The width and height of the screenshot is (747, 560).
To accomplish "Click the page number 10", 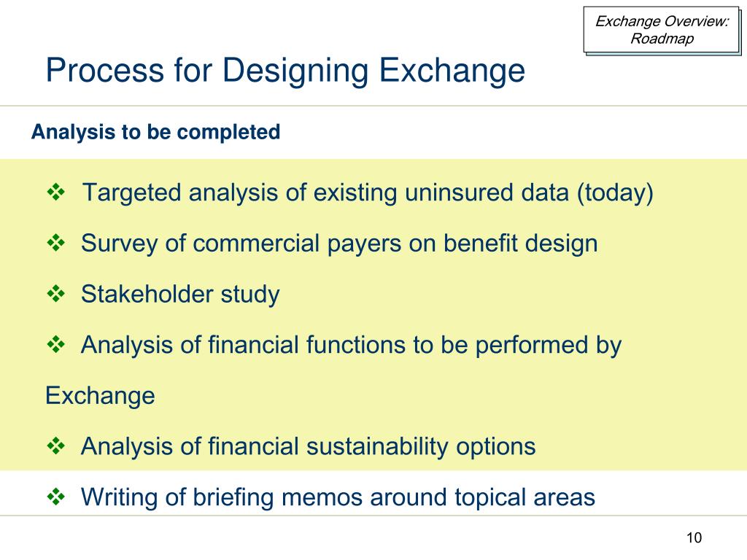I will [x=694, y=537].
